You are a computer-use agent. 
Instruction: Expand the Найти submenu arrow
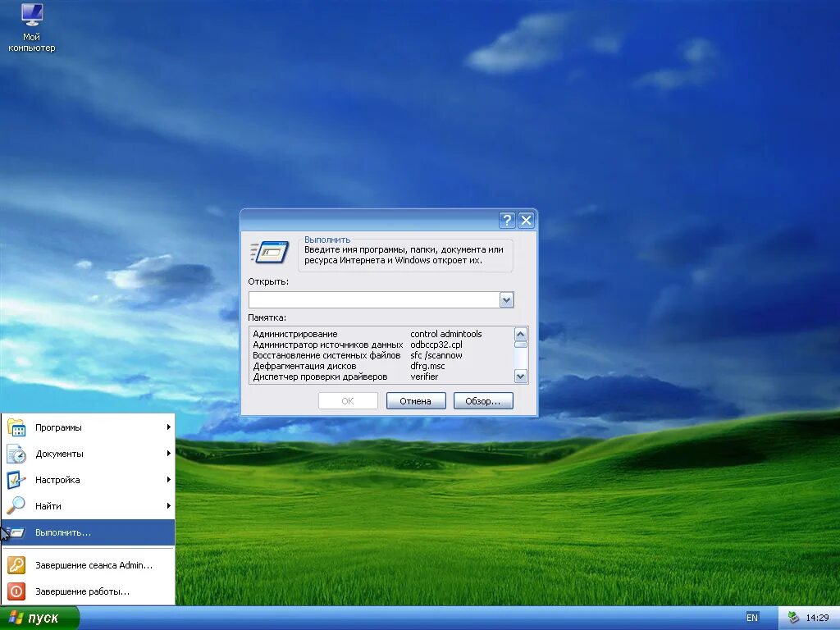168,505
